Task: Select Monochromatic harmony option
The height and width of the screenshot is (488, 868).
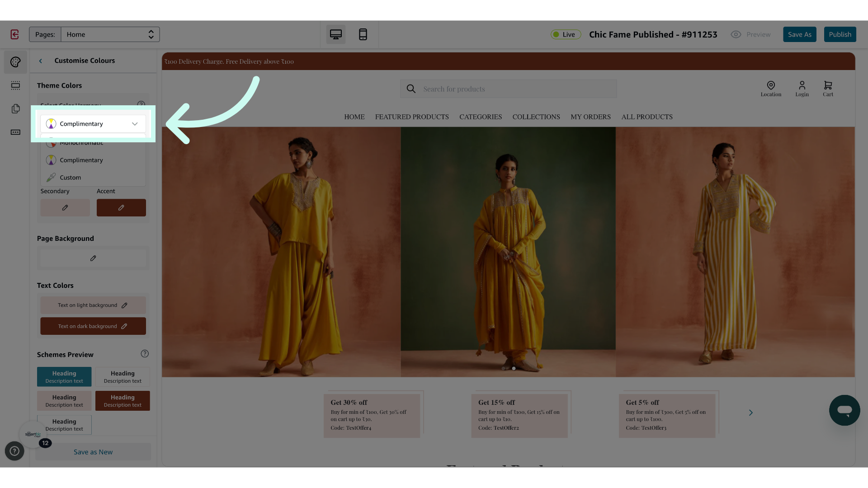Action: pyautogui.click(x=93, y=143)
